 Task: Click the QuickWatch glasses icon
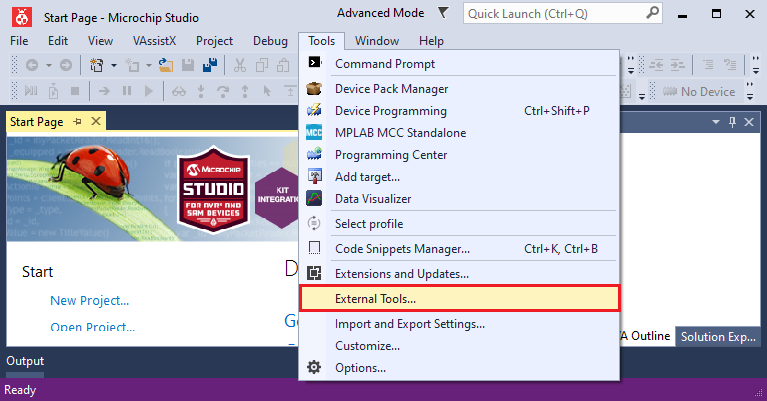pos(179,91)
